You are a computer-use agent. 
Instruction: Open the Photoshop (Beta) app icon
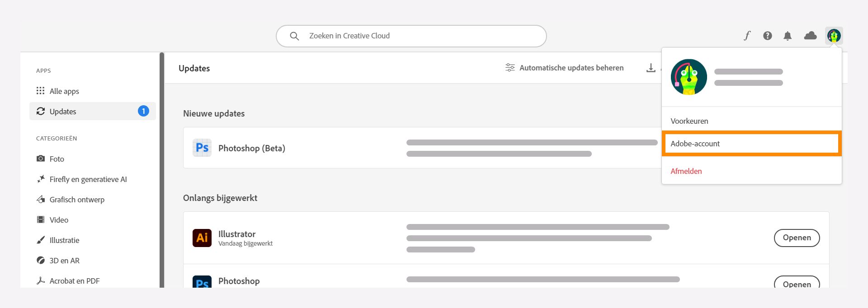[x=202, y=148]
